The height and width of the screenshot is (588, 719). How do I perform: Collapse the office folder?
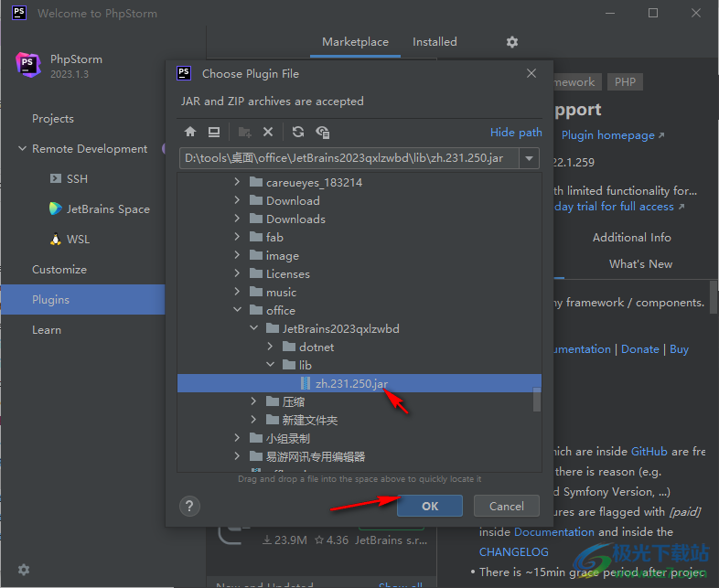(x=237, y=310)
